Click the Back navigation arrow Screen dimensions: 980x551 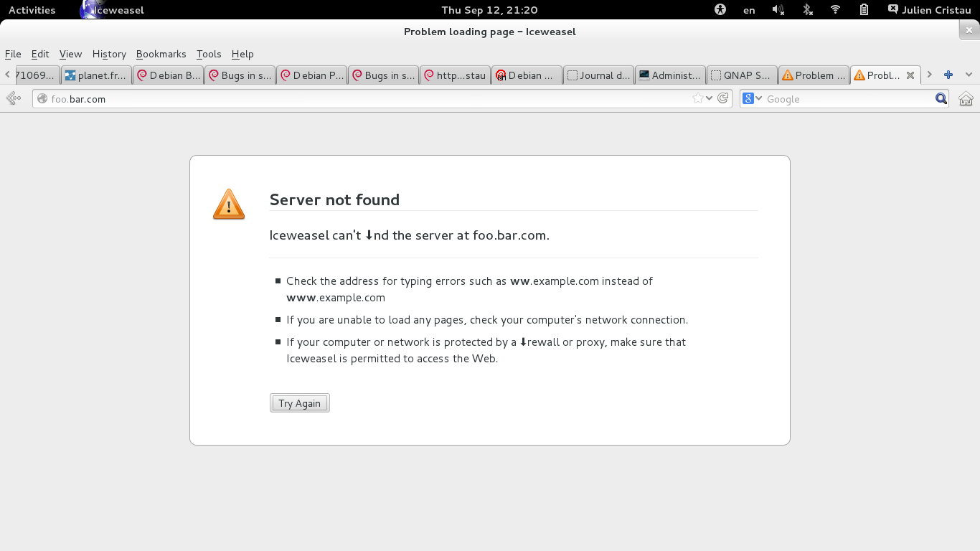(x=13, y=98)
